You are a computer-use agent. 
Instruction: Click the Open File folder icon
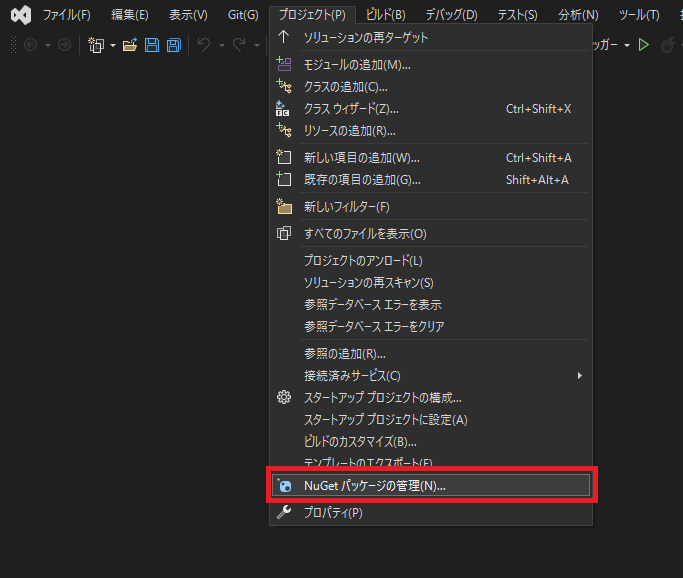130,45
